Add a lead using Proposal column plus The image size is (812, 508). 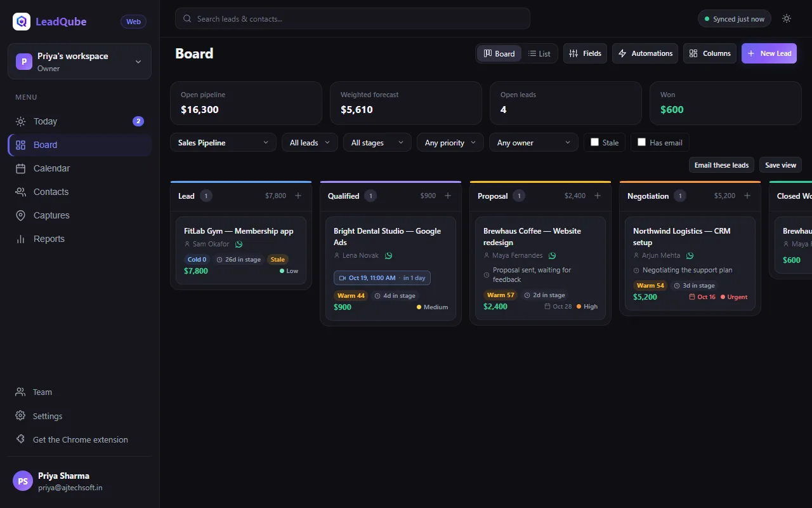(598, 196)
